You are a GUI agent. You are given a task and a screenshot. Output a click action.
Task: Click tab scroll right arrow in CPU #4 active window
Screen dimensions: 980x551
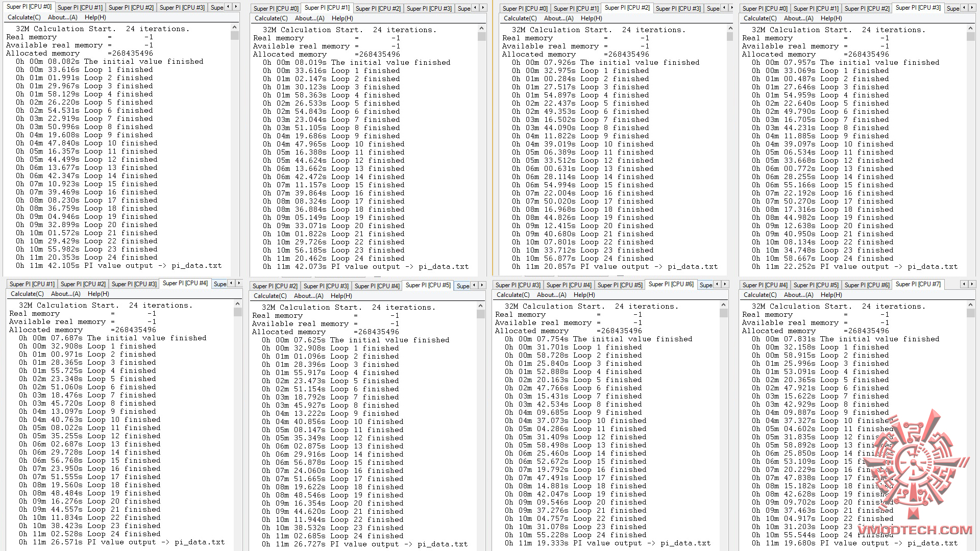point(239,283)
